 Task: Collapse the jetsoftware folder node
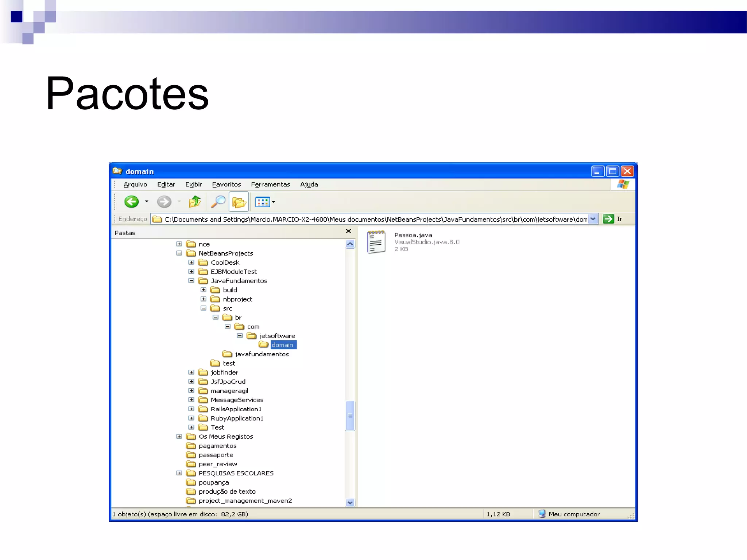click(240, 335)
